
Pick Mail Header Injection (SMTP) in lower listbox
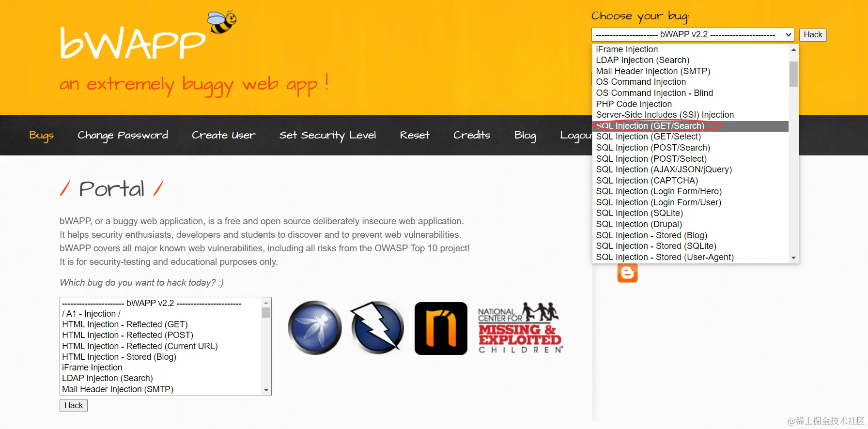pos(161,389)
